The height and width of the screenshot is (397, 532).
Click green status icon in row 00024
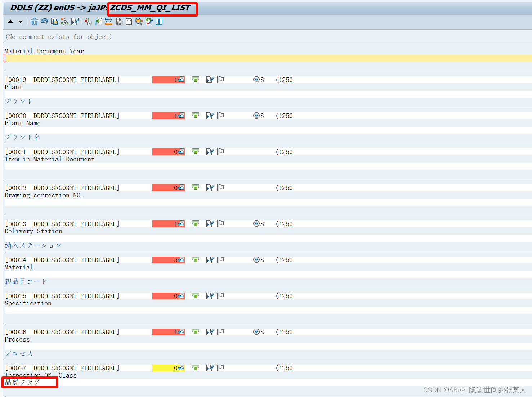(196, 260)
